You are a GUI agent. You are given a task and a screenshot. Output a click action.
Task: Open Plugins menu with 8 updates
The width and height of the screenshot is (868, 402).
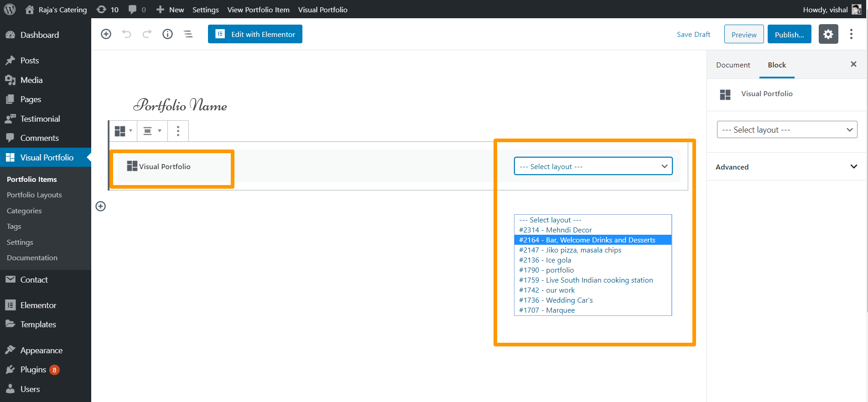click(x=46, y=369)
